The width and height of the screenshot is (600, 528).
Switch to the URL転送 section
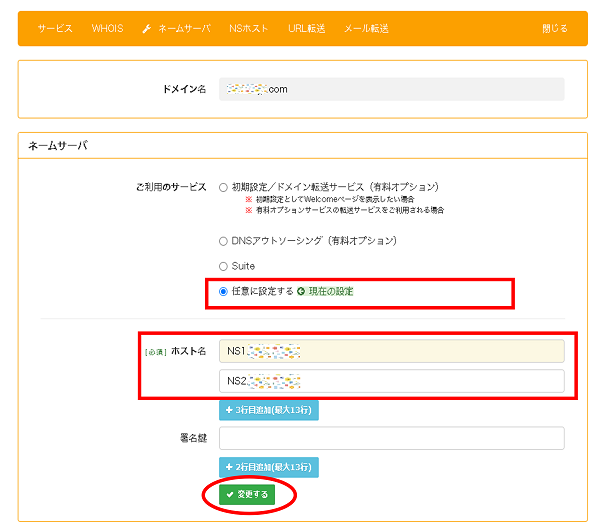pos(306,29)
